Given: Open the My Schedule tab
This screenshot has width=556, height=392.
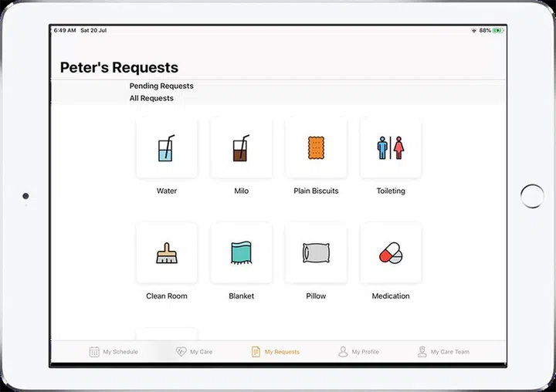Looking at the screenshot, I should 114,352.
